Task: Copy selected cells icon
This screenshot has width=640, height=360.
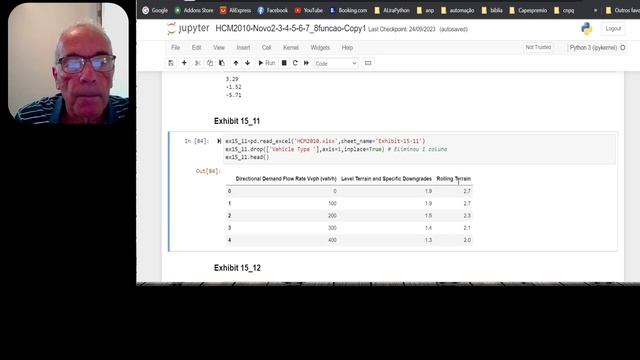Action: click(x=210, y=63)
